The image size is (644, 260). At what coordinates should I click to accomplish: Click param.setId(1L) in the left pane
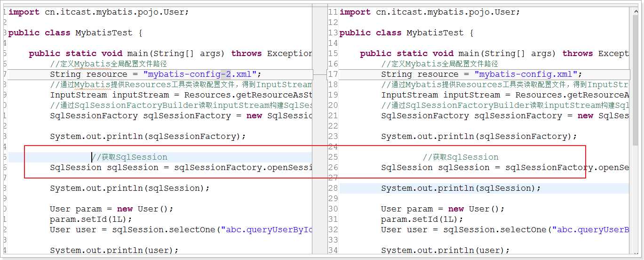point(91,219)
